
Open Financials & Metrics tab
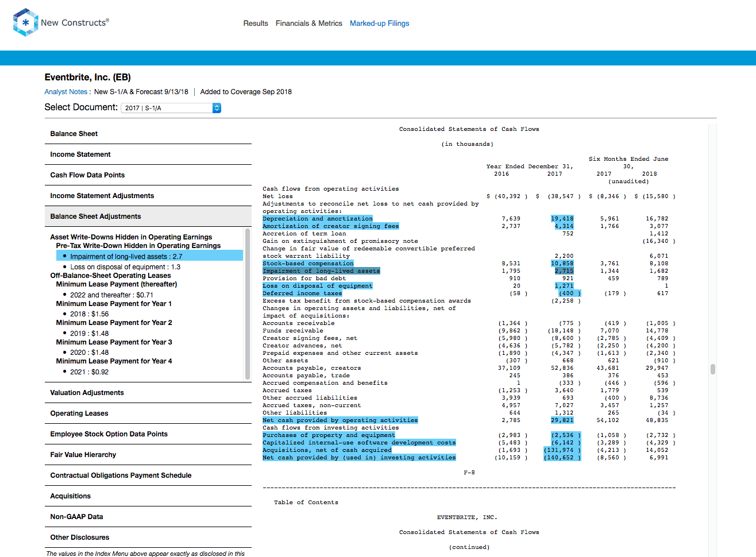pyautogui.click(x=309, y=24)
